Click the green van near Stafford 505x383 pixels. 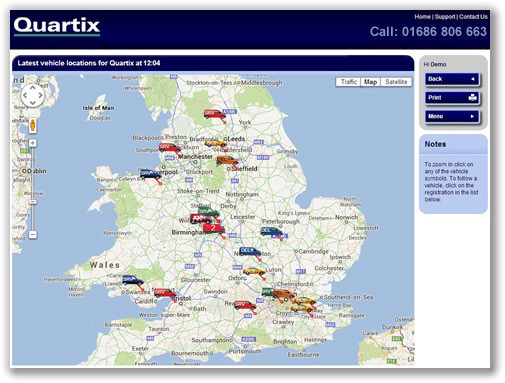(208, 211)
